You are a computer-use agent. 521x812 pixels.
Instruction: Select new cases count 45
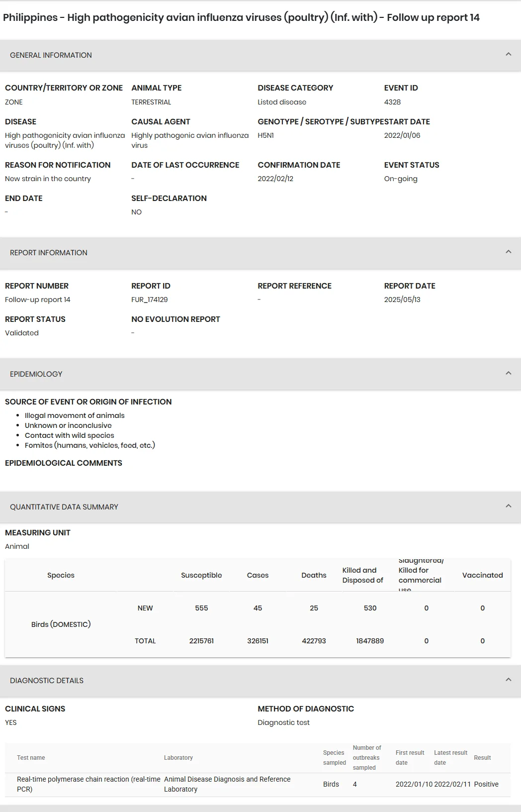[x=258, y=608]
